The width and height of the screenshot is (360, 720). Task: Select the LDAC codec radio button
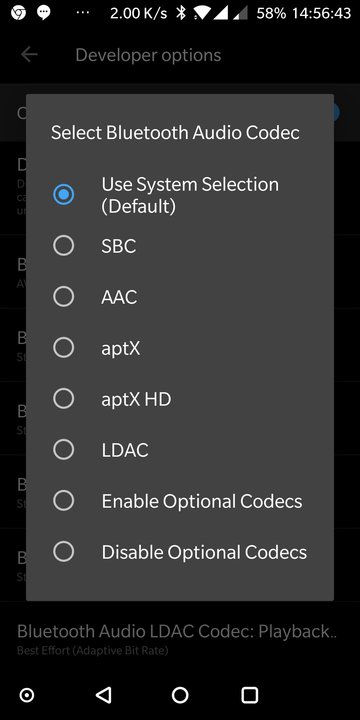click(x=180, y=450)
